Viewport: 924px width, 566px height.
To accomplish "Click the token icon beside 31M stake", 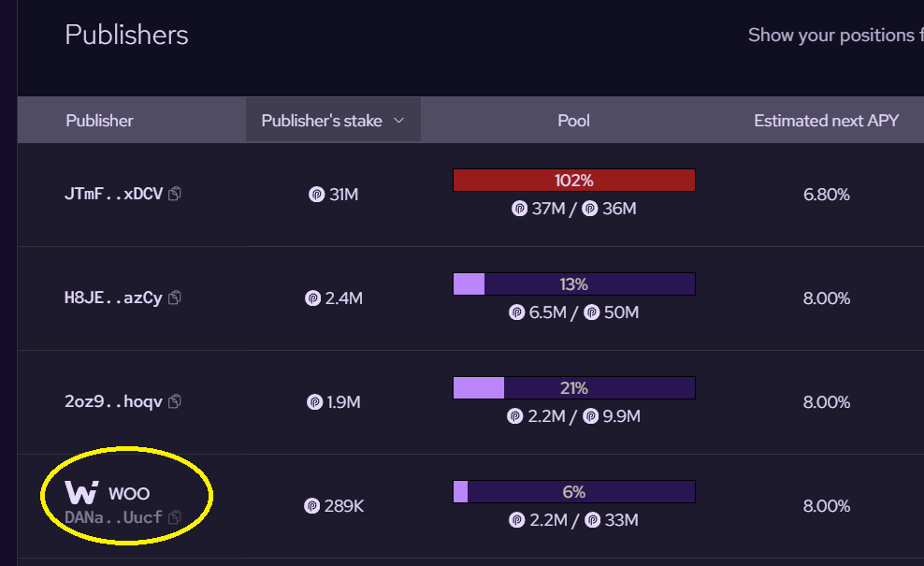I will tap(316, 194).
